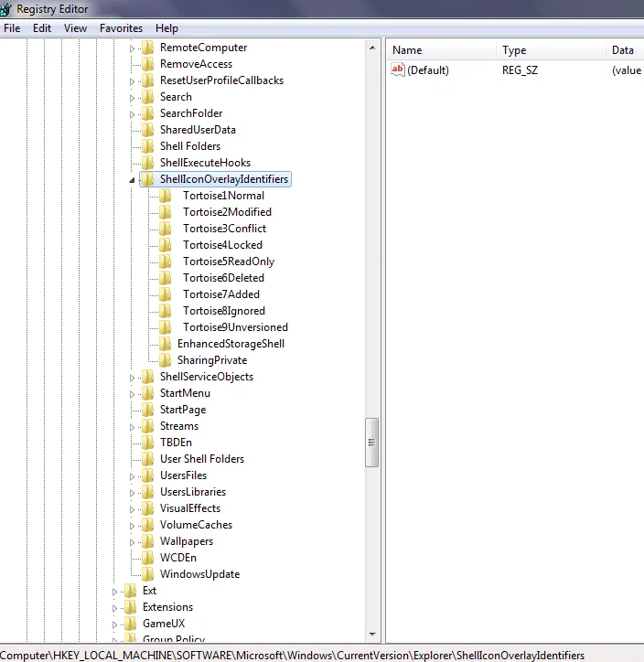Click the Shell Folders folder icon

147,146
